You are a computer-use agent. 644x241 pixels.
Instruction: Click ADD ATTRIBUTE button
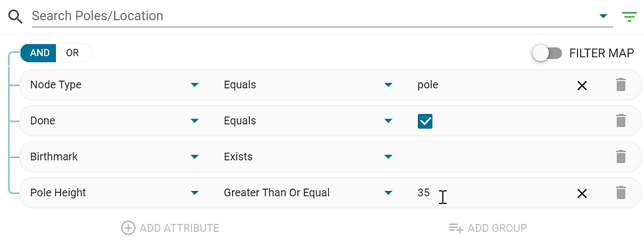point(170,228)
